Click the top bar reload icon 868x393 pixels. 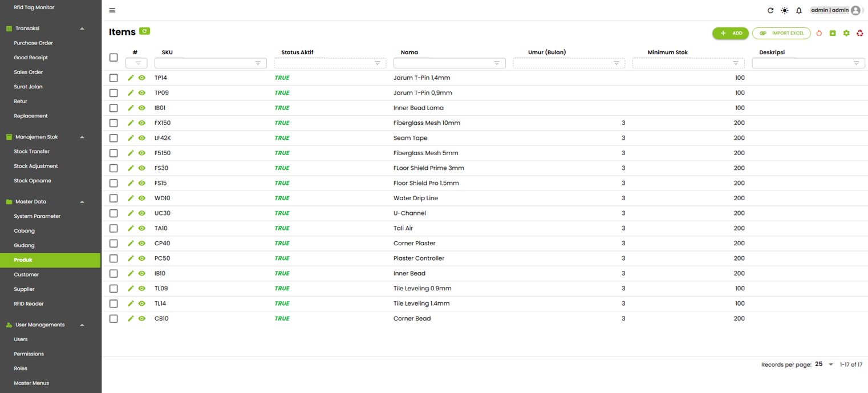[x=770, y=10]
